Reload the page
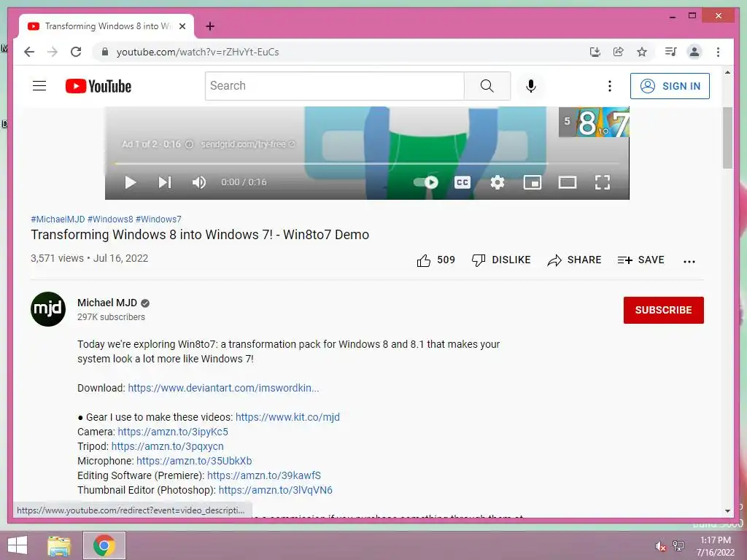 [76, 52]
